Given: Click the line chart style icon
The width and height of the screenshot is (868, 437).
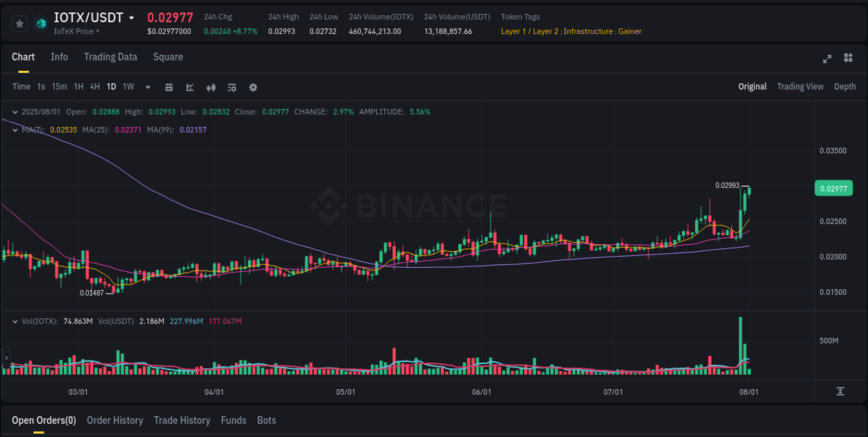Looking at the screenshot, I should point(190,87).
